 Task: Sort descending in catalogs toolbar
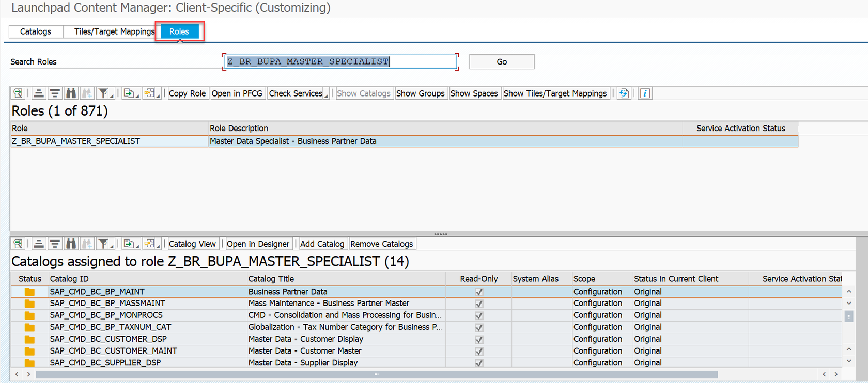[x=55, y=244]
